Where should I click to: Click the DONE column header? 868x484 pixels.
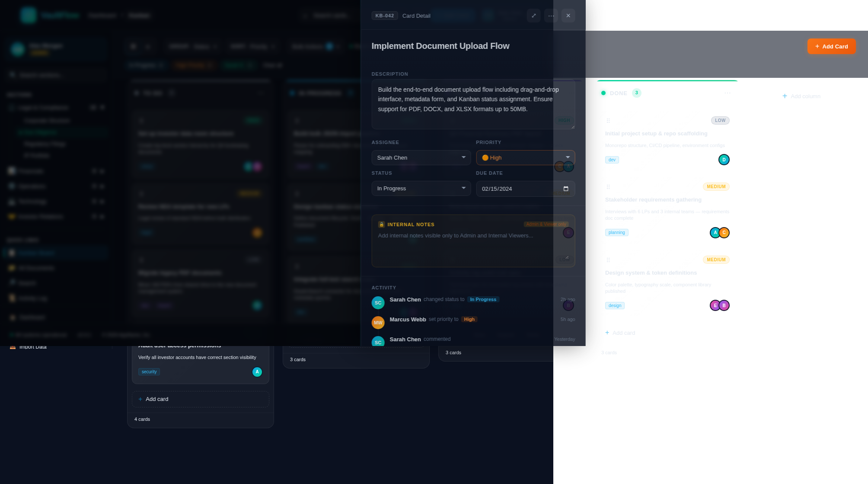point(618,93)
